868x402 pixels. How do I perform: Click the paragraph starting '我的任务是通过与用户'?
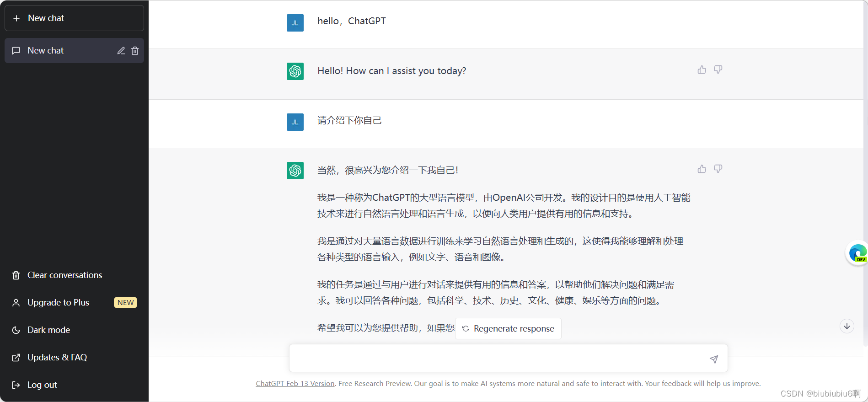(496, 292)
